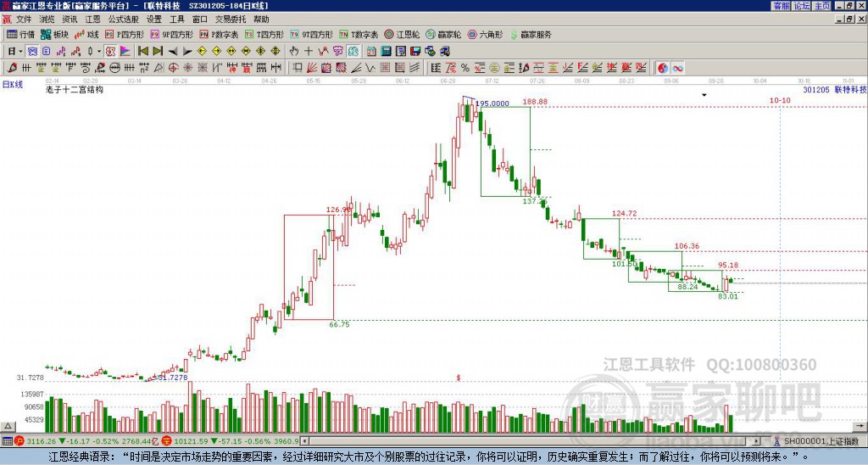Open the calculator icon in toolbar

386,52
